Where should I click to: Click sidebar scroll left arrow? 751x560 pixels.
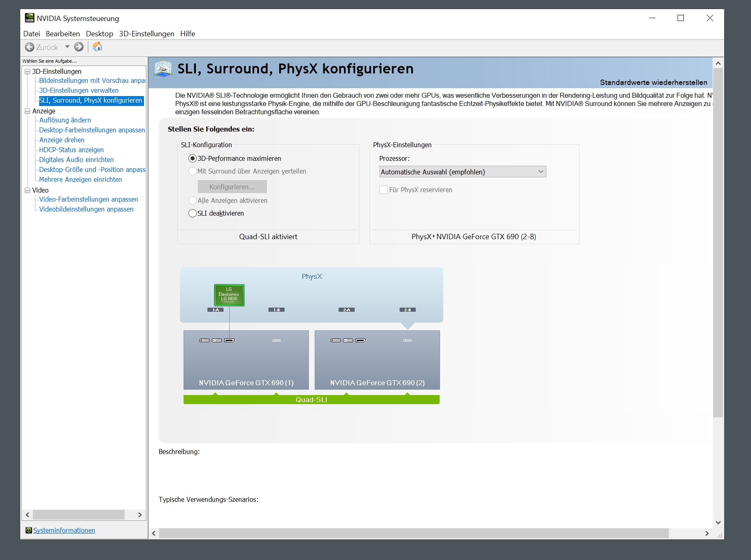[x=28, y=515]
